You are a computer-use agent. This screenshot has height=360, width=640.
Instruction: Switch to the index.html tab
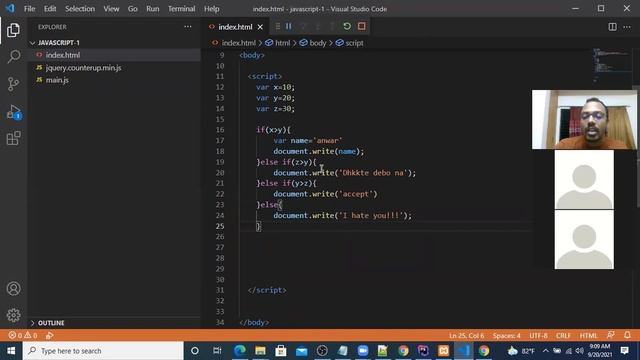(235, 27)
